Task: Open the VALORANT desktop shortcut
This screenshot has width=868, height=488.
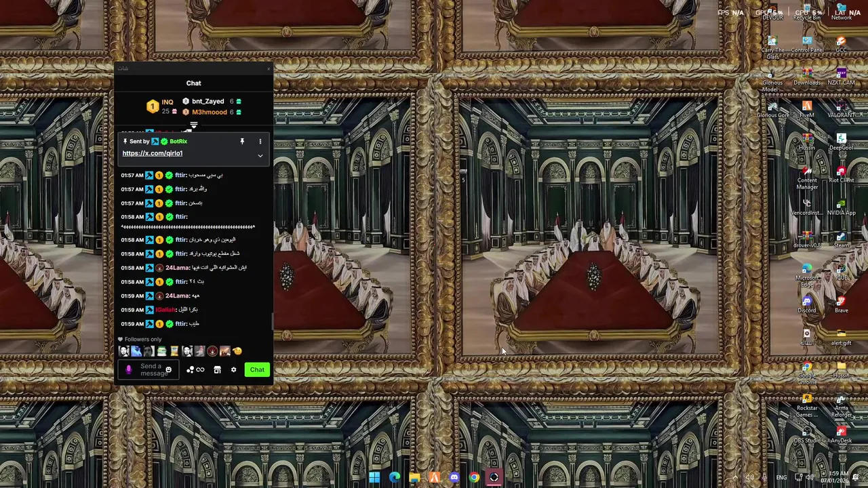Action: click(x=842, y=110)
